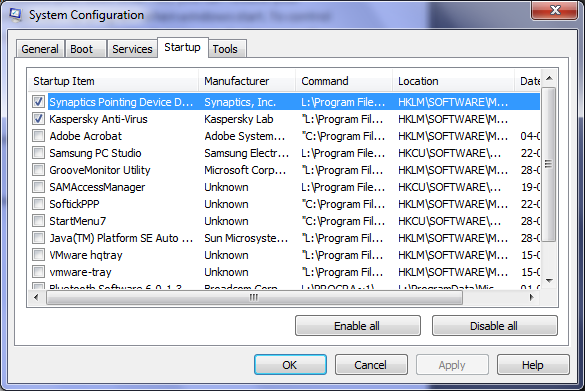Click the Synaptics, Inc. manufacturer cell

pos(240,102)
